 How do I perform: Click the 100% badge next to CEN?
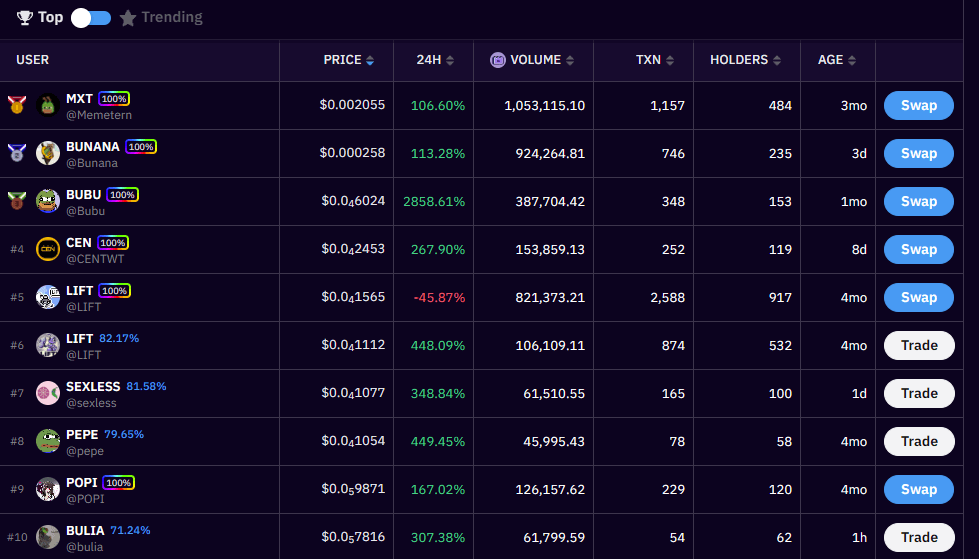pos(113,242)
